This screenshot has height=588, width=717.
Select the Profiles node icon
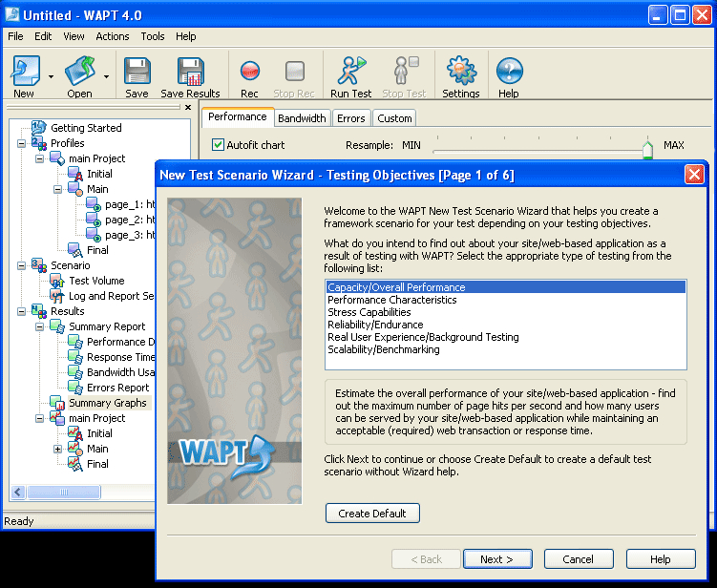point(39,143)
